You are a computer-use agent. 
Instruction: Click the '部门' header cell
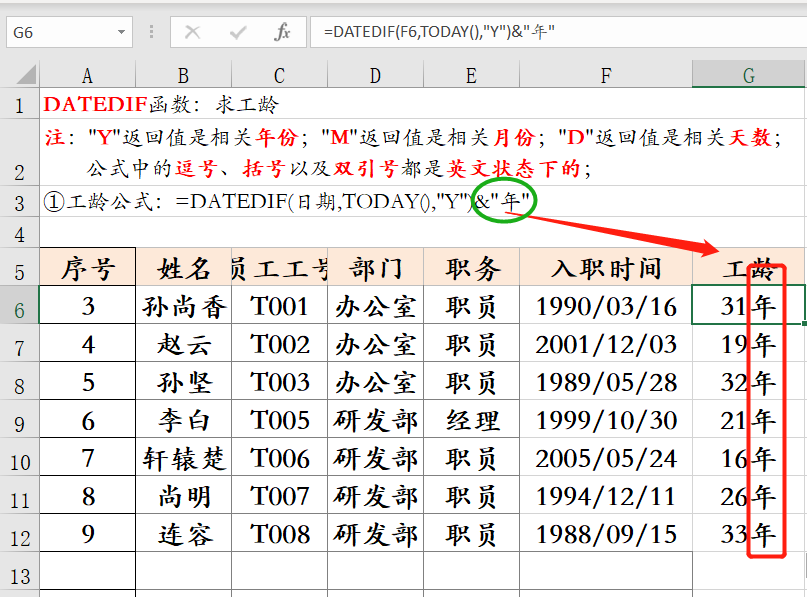click(x=375, y=267)
